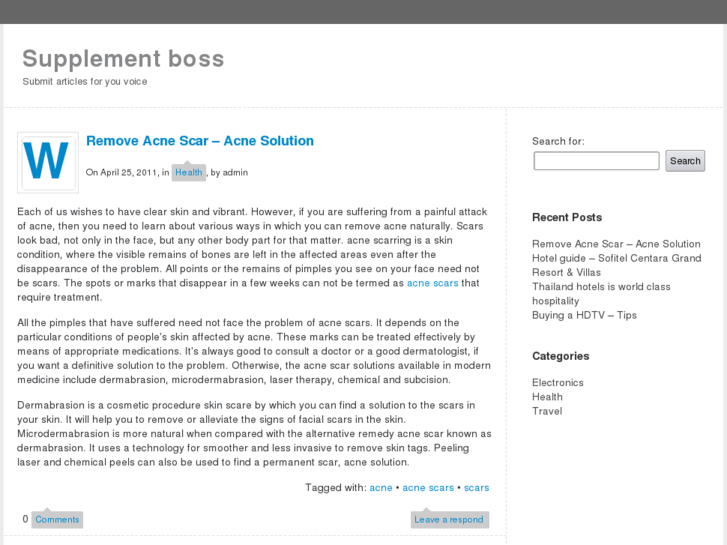Screen dimensions: 727x545
Task: Focus the Search for input field
Action: (x=596, y=161)
